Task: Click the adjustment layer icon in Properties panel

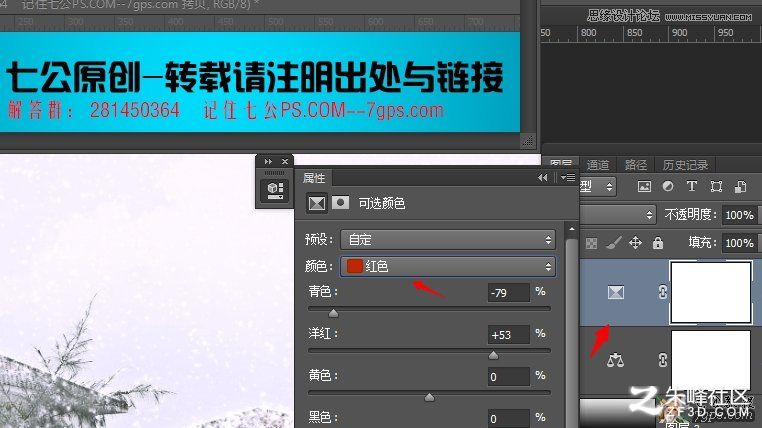Action: pyautogui.click(x=317, y=203)
